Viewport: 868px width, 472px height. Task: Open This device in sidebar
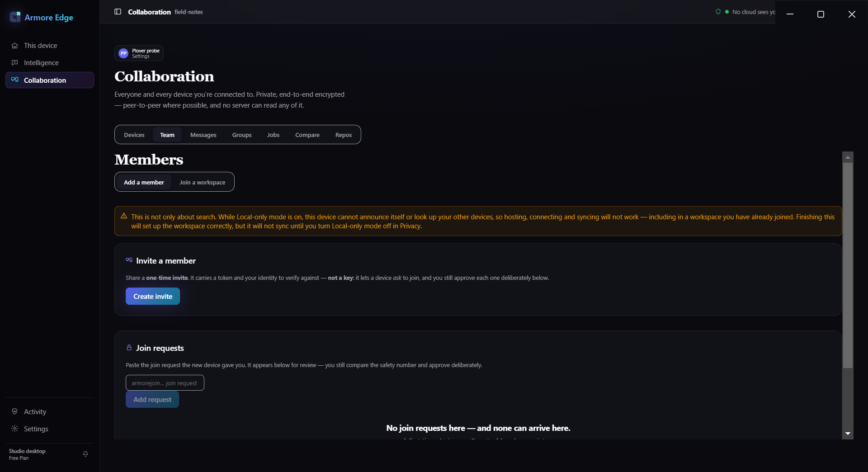50,46
